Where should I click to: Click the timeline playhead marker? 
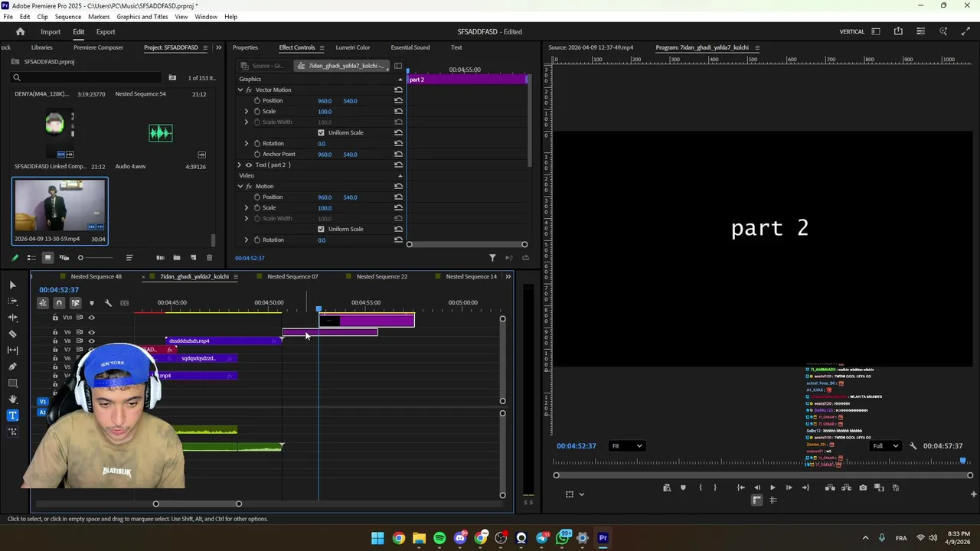pyautogui.click(x=318, y=308)
